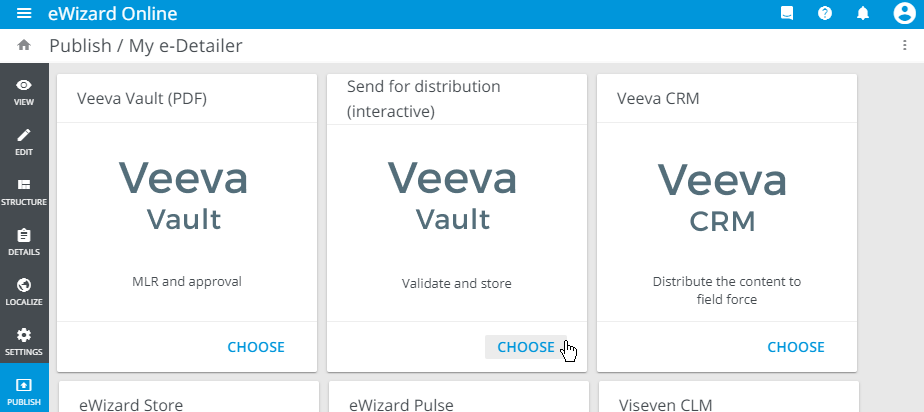This screenshot has width=924, height=412.
Task: Choose the Veeva Vault (PDF) option
Action: (x=256, y=347)
